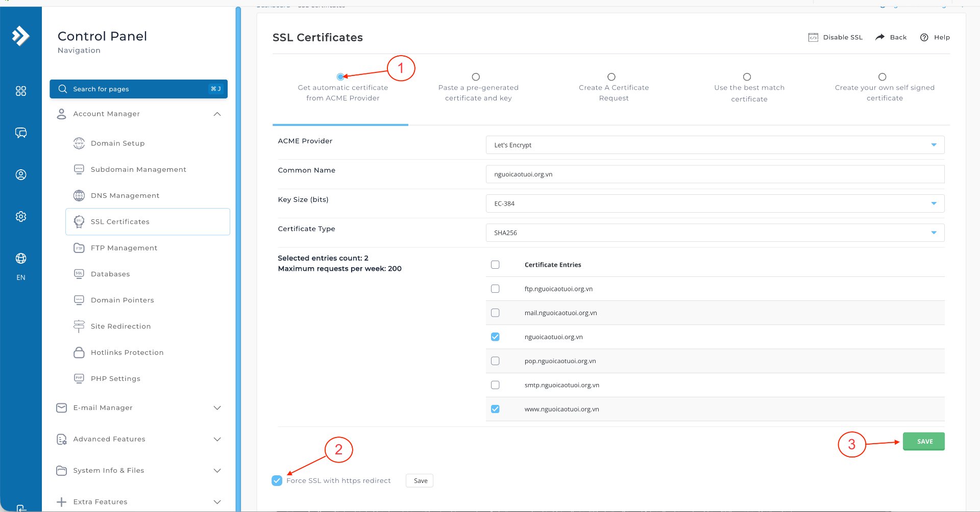Expand the System Info & Files section
The width and height of the screenshot is (980, 512).
pyautogui.click(x=217, y=471)
